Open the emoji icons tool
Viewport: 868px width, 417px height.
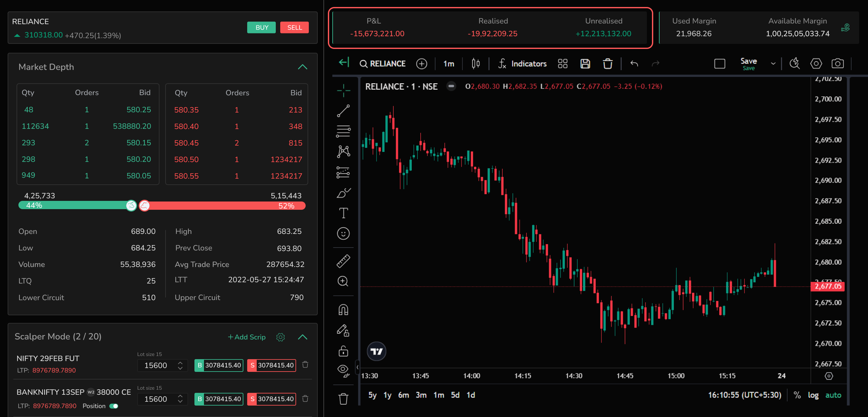coord(343,233)
